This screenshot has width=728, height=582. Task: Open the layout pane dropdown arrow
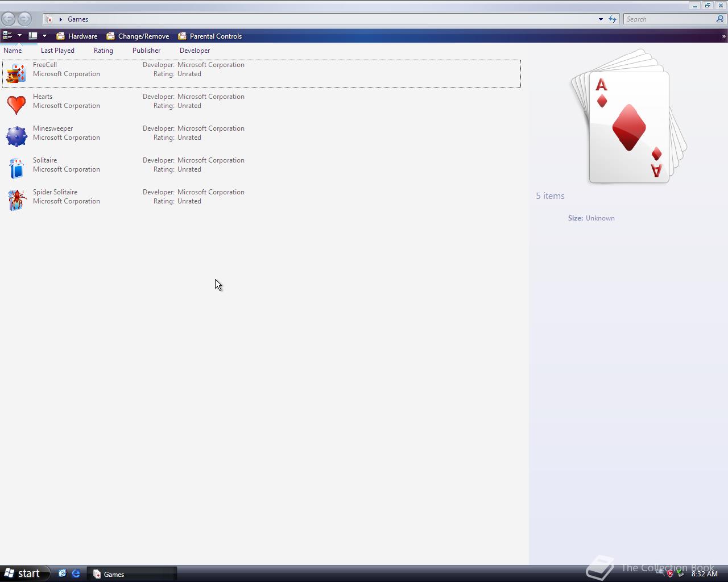[x=44, y=36]
